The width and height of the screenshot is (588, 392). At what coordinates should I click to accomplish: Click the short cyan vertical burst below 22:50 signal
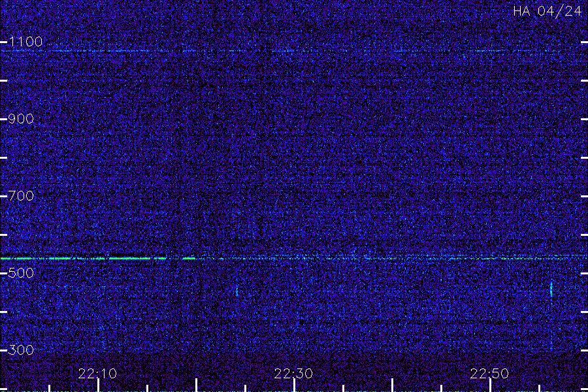551,289
